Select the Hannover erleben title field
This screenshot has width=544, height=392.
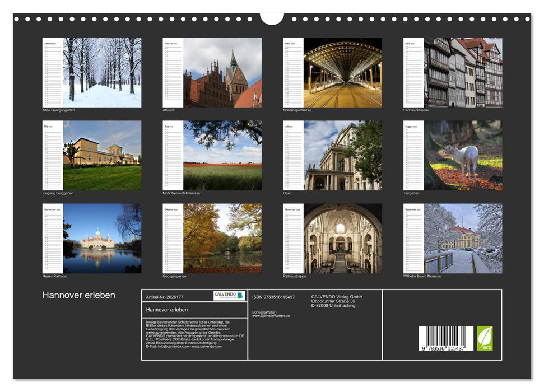click(x=168, y=309)
